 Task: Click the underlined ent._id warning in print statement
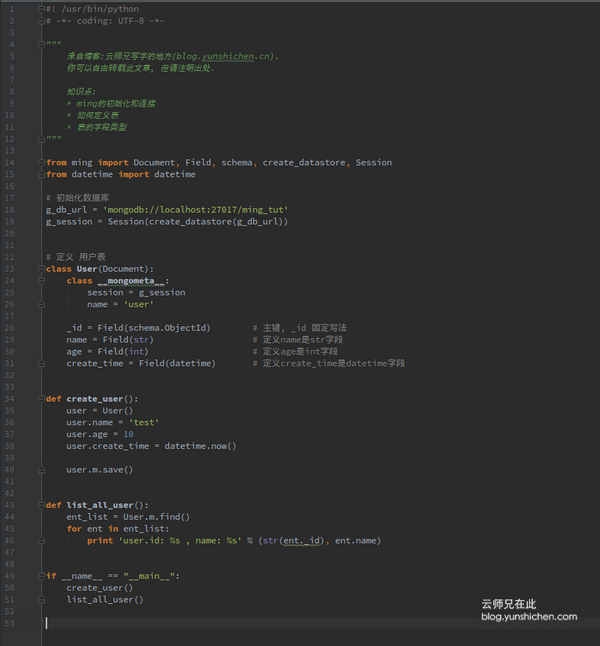(304, 541)
